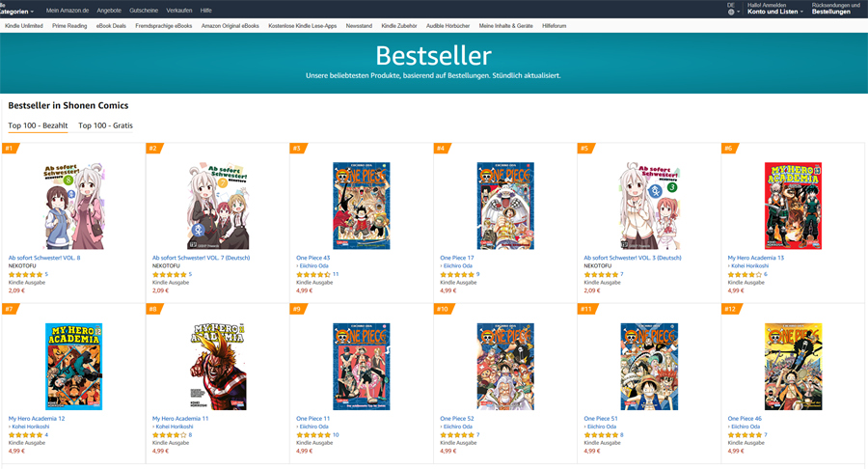
Task: Open the DE language selector dropdown
Action: 733,9
